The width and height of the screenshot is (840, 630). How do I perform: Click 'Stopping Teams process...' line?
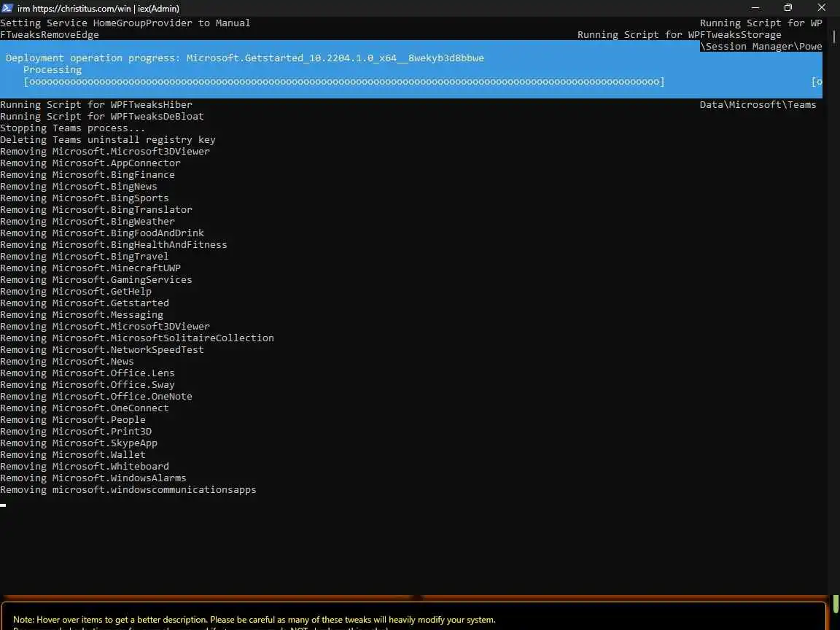[72, 128]
